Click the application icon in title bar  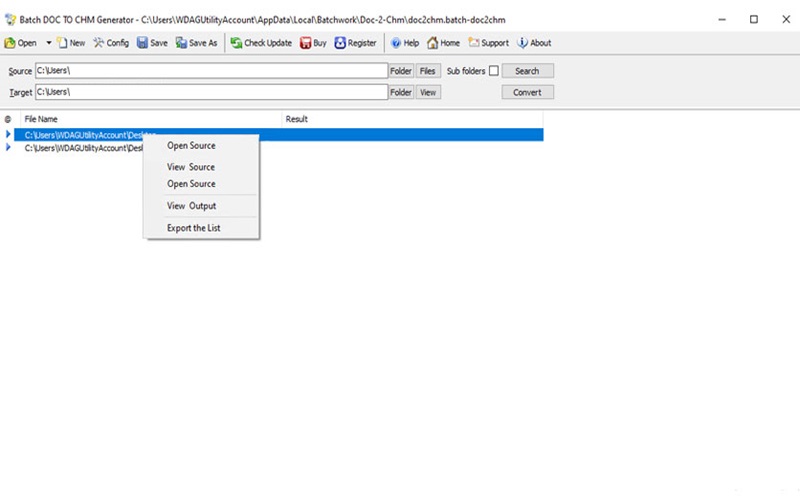(10, 19)
